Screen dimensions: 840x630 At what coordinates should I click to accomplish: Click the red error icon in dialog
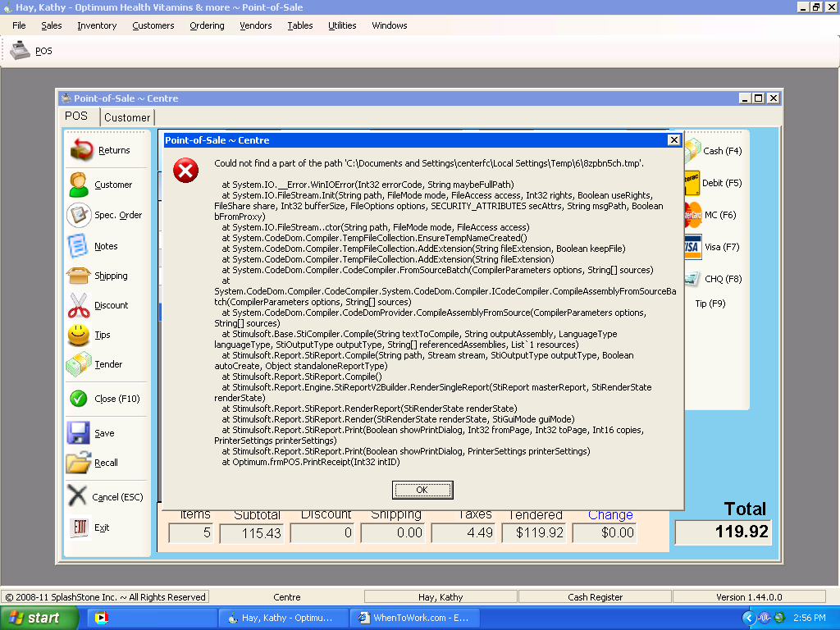[185, 171]
